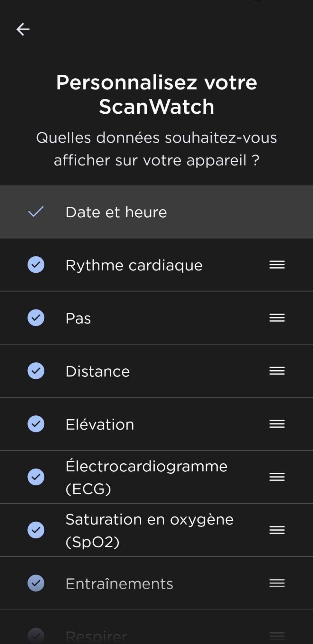This screenshot has height=644, width=313.
Task: Tap the Entraînements label
Action: point(119,584)
